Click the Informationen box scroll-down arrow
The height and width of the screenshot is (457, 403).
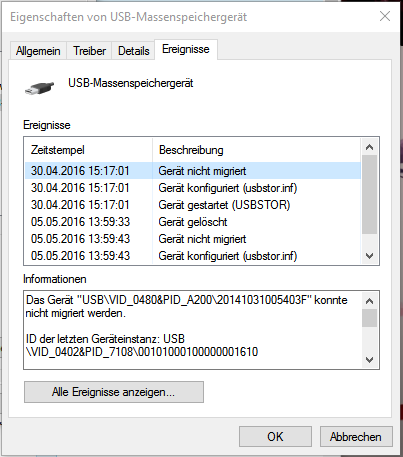pyautogui.click(x=369, y=360)
